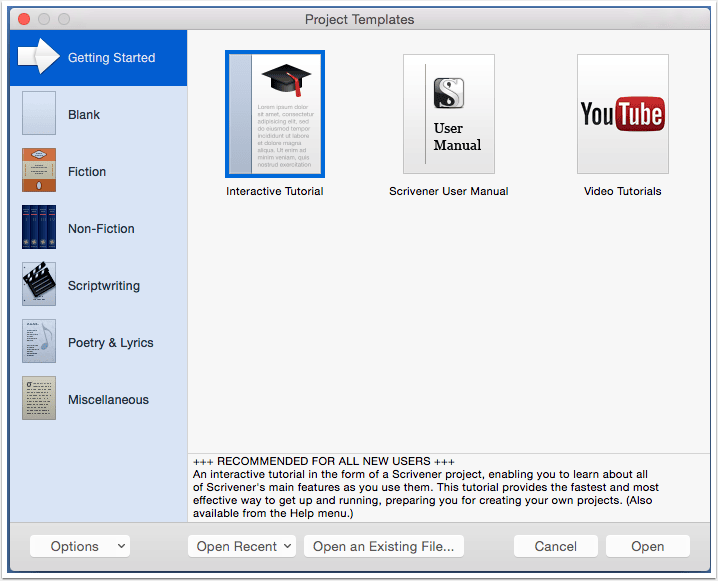Click the Open Recent chevron arrow

point(287,546)
